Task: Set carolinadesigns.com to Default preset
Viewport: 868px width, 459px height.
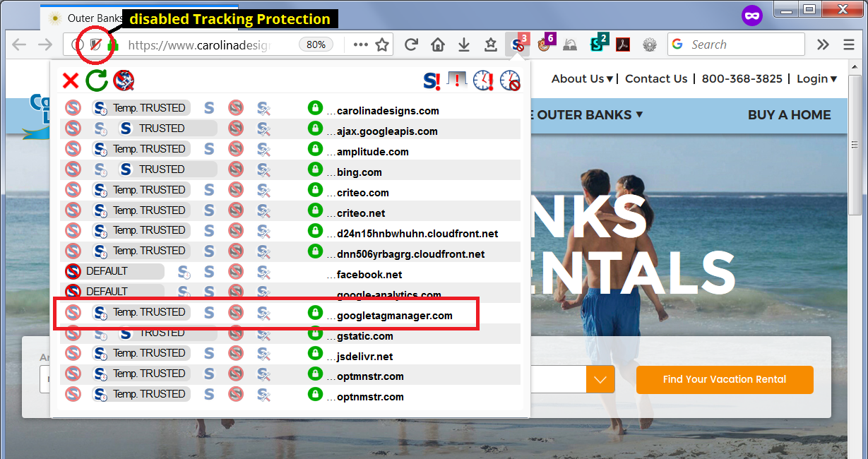Action: tap(73, 108)
